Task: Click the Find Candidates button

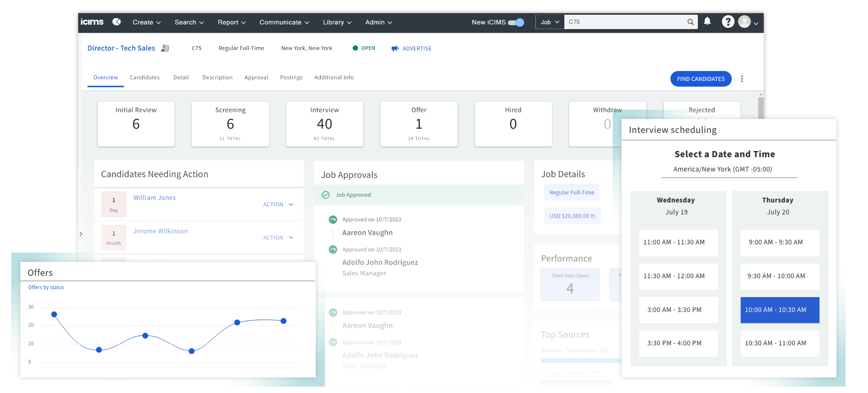Action: point(700,79)
